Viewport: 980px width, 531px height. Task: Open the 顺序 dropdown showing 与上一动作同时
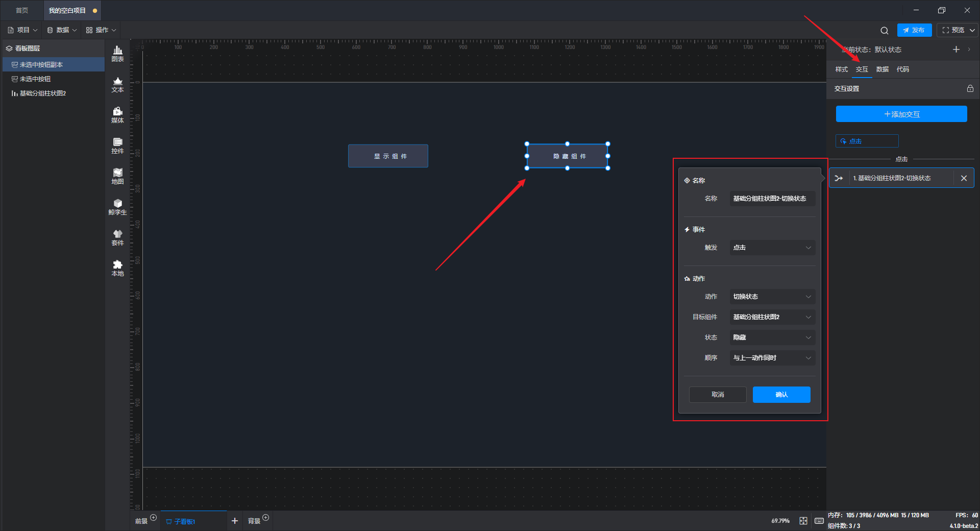pos(772,358)
